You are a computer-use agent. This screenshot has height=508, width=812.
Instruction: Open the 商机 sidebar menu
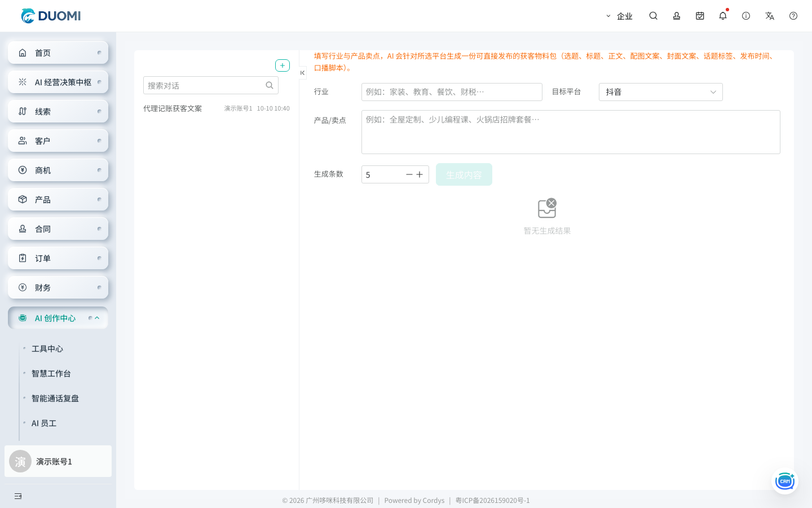coord(58,170)
